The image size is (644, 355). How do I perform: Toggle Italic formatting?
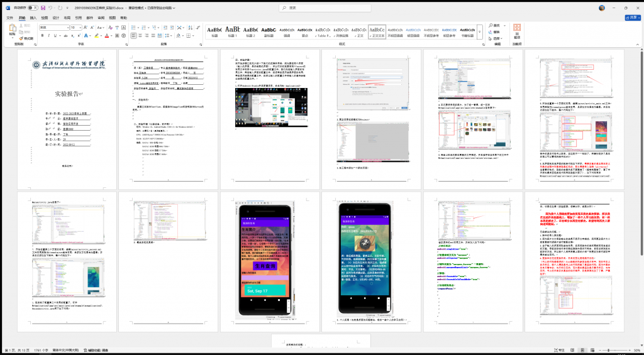coord(49,36)
